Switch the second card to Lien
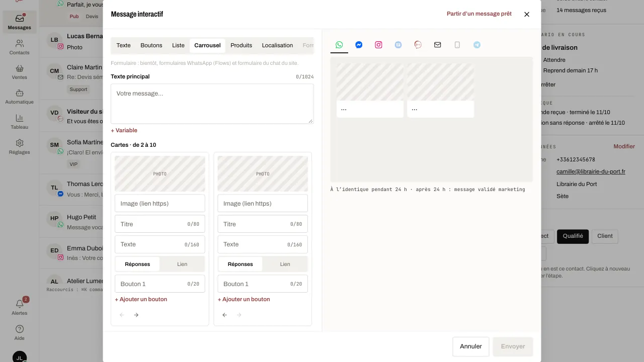 click(x=285, y=264)
